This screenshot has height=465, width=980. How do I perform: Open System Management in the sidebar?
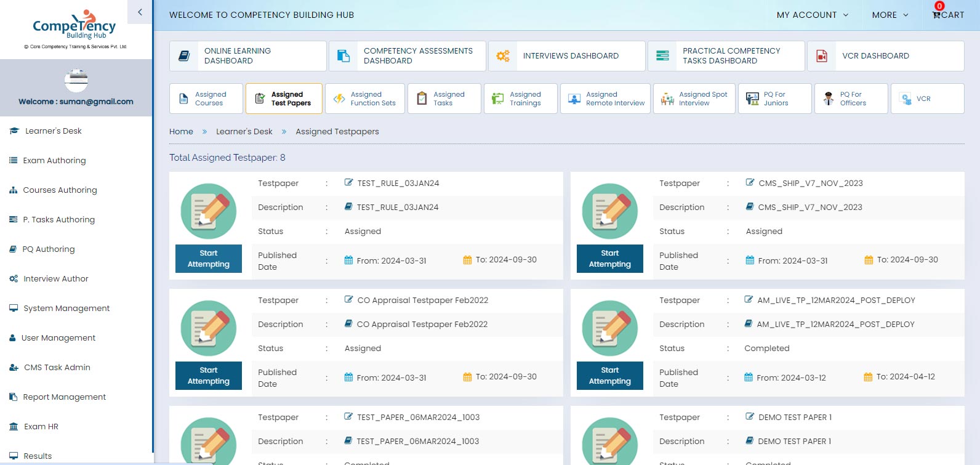(x=66, y=308)
